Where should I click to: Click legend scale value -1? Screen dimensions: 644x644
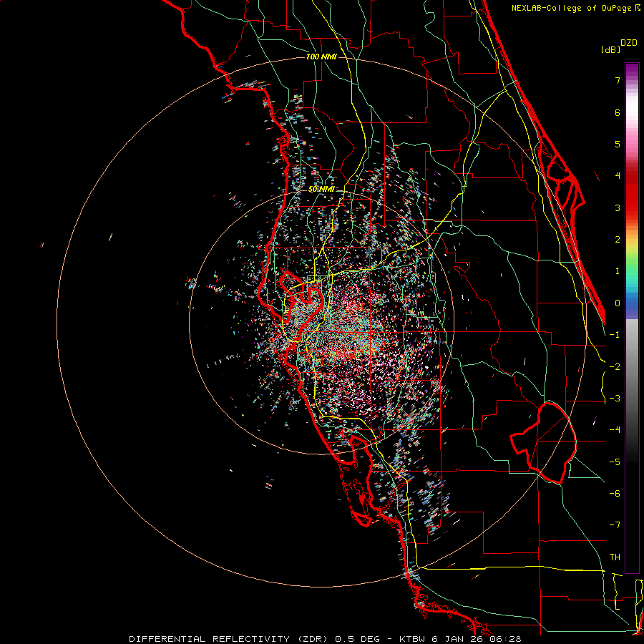click(x=615, y=335)
